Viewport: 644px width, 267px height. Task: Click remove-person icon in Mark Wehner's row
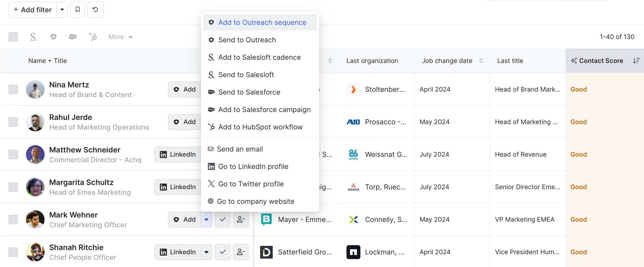pos(241,219)
